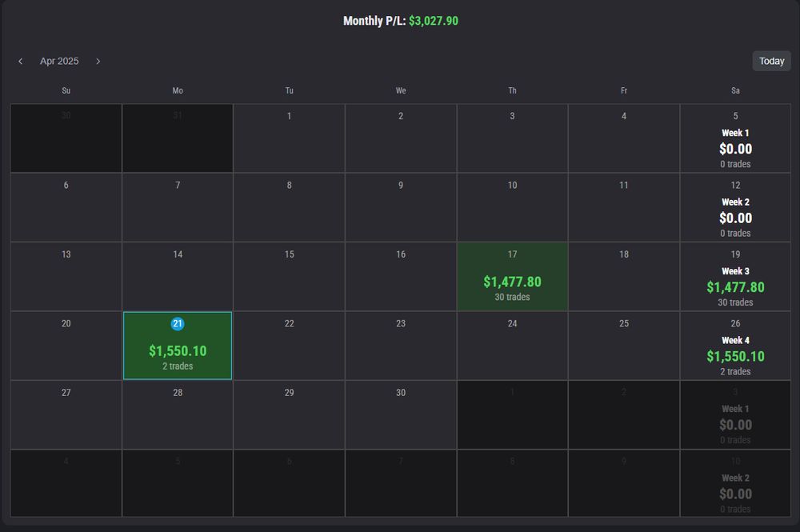Click the Today button

[771, 62]
